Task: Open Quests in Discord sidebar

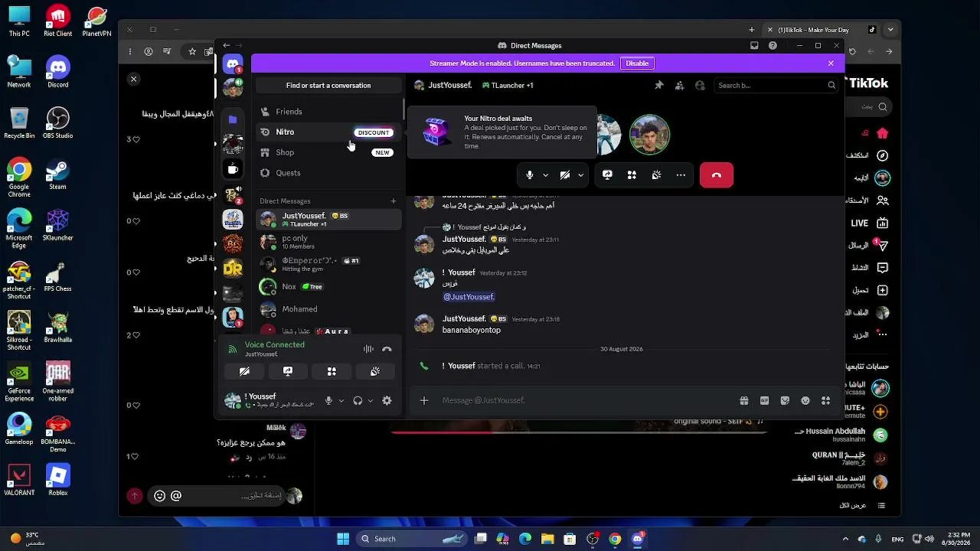Action: [328, 173]
